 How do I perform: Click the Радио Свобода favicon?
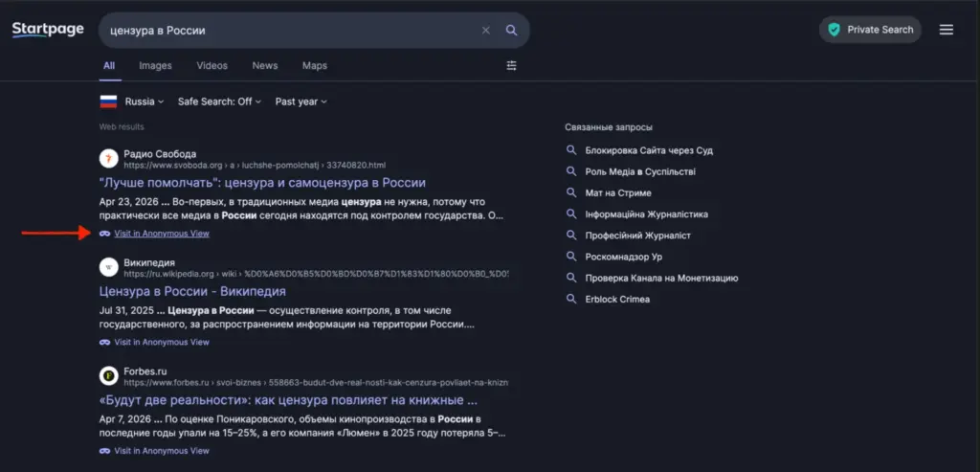[109, 159]
